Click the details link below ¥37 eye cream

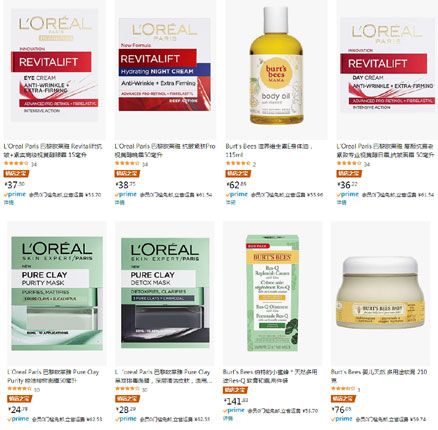coord(9,202)
